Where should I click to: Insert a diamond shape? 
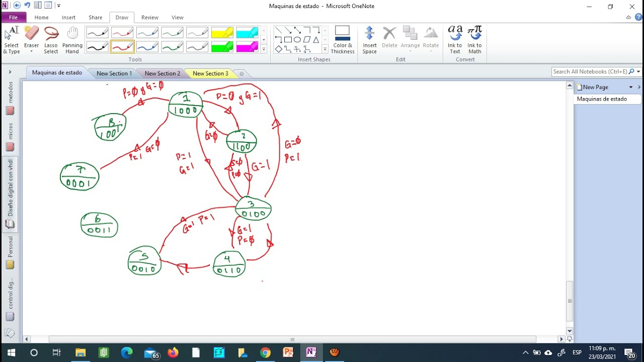(278, 49)
